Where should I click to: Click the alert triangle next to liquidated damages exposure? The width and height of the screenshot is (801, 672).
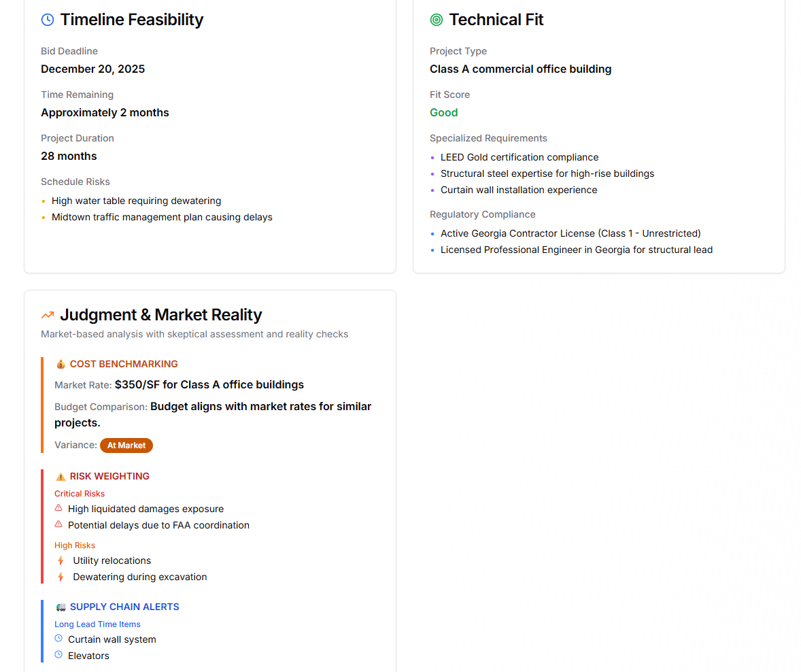(58, 508)
